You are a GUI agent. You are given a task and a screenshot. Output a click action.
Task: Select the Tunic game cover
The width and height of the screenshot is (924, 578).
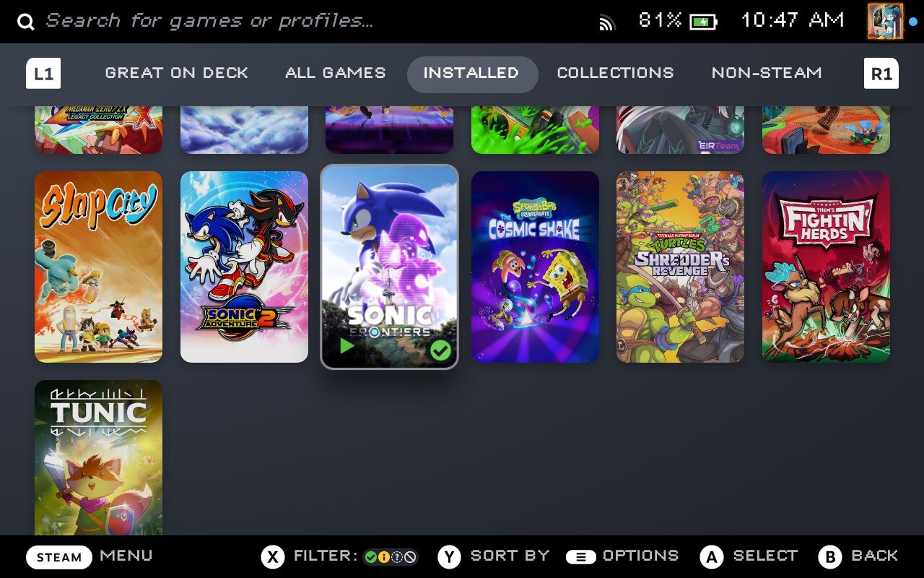[x=99, y=457]
